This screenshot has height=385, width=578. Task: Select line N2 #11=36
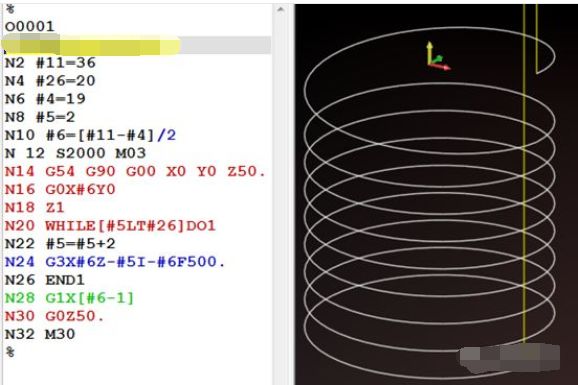(x=50, y=63)
